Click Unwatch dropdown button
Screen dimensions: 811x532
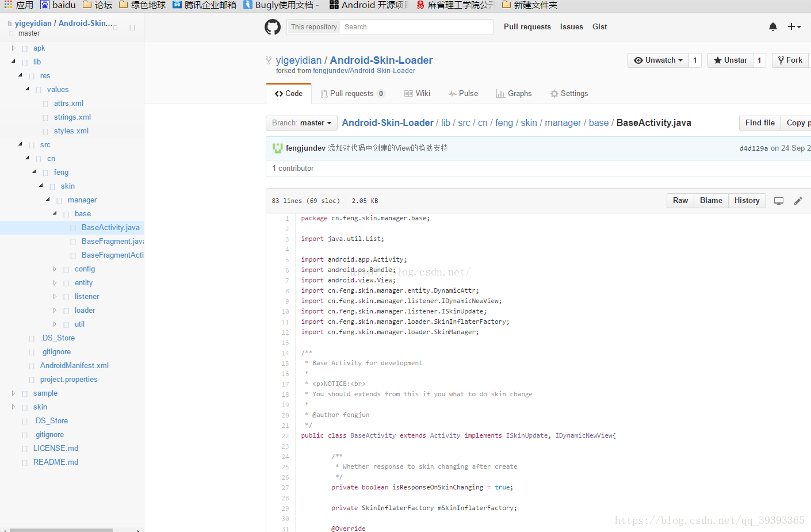point(658,60)
